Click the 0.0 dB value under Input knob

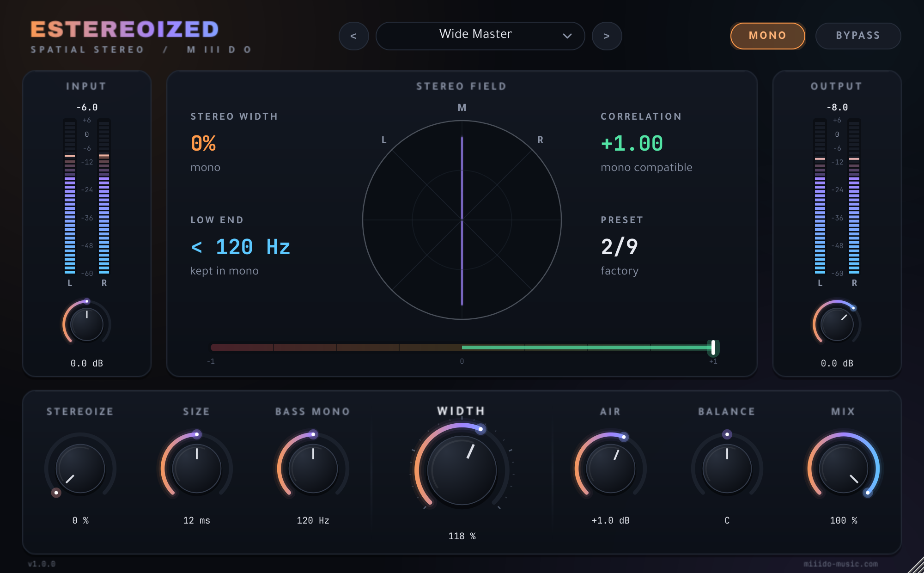(87, 363)
